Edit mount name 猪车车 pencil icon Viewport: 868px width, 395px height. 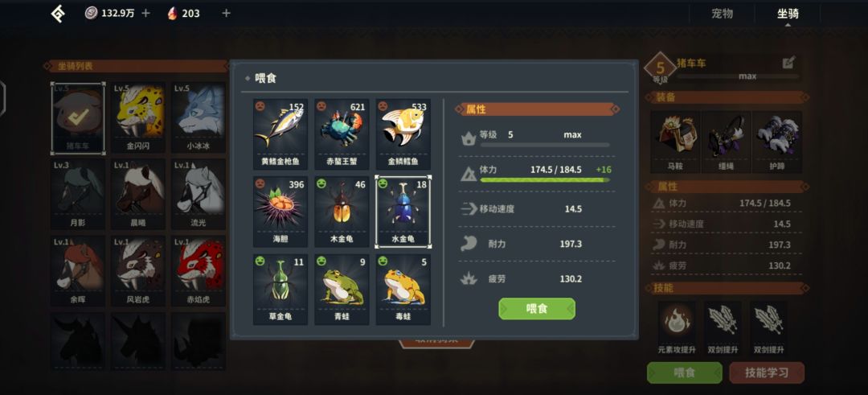(x=789, y=63)
